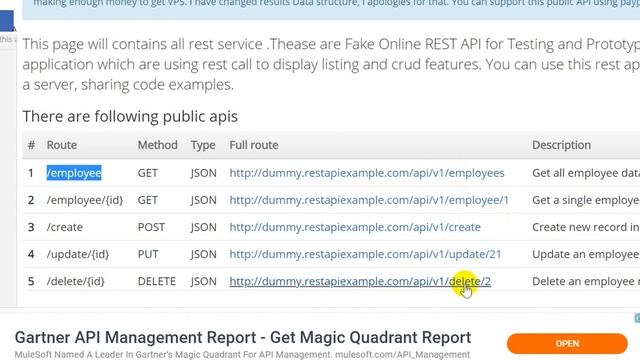Click row number 5 cell
This screenshot has width=640, height=360.
tap(31, 281)
